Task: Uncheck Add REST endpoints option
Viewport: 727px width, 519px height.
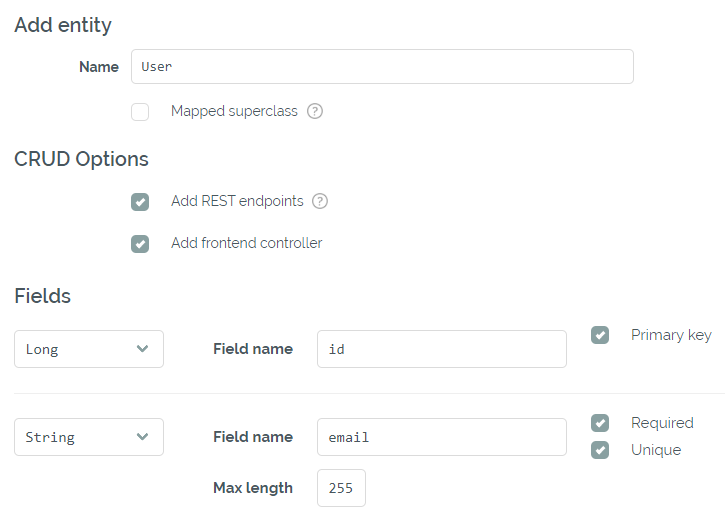Action: [140, 202]
